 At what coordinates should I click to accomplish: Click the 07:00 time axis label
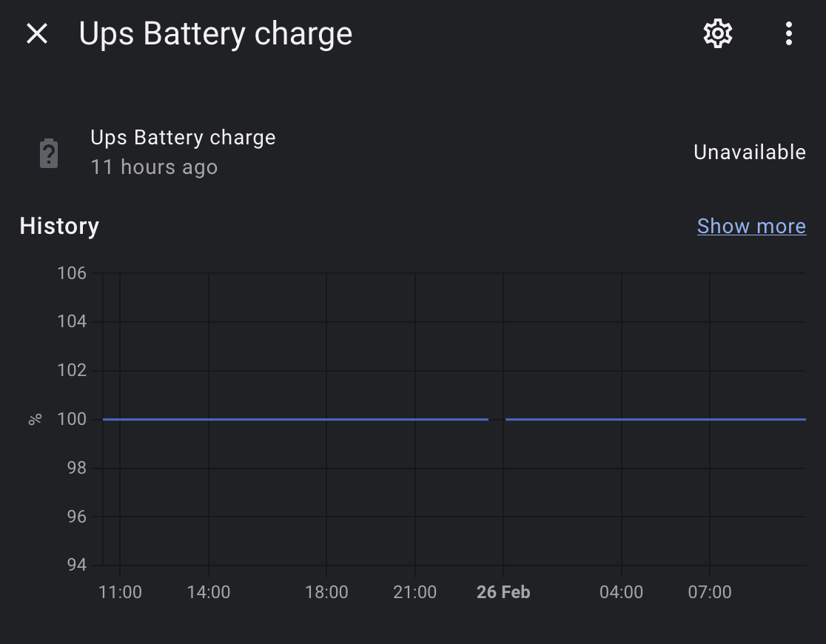coord(710,592)
